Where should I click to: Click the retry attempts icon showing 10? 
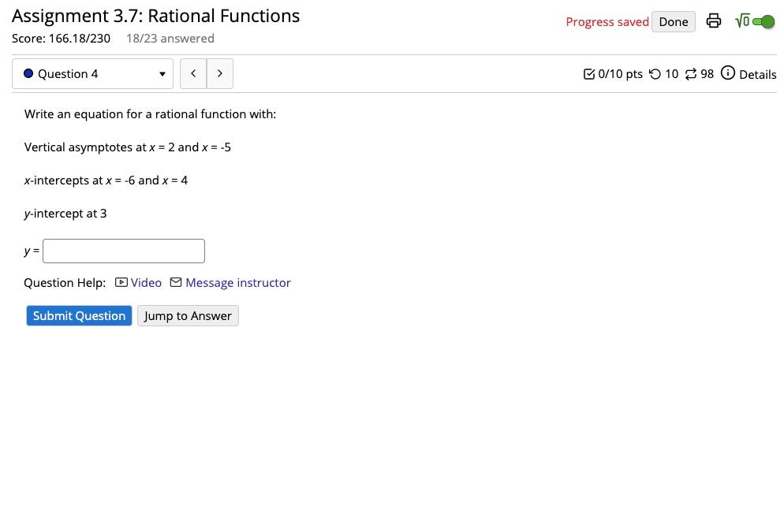[x=655, y=73]
